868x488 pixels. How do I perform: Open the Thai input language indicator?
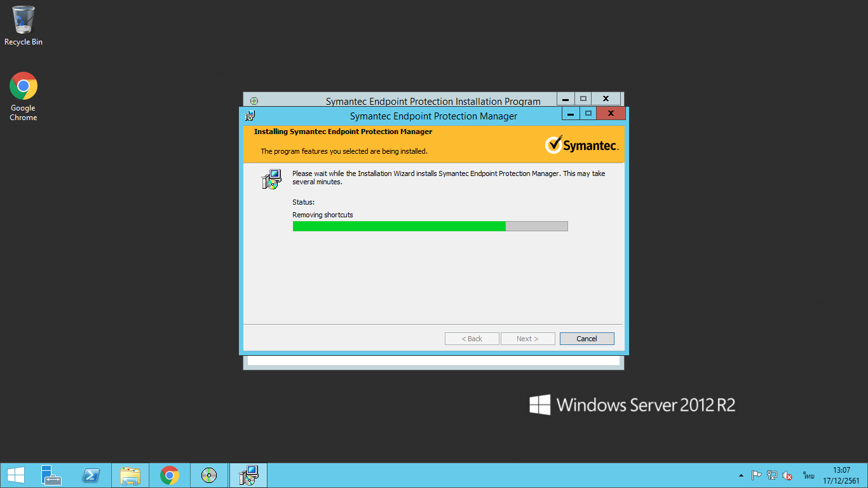[808, 475]
